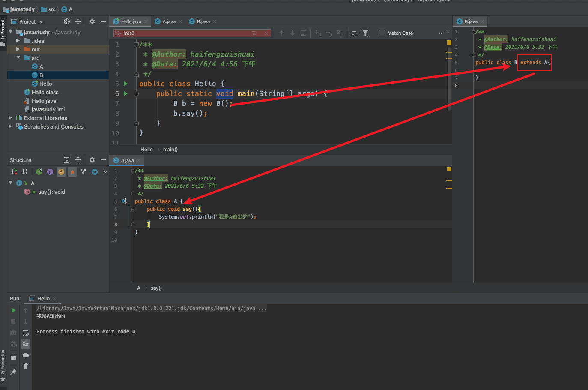This screenshot has height=390, width=588.
Task: Collapse class A in Structure tree
Action: pyautogui.click(x=11, y=183)
